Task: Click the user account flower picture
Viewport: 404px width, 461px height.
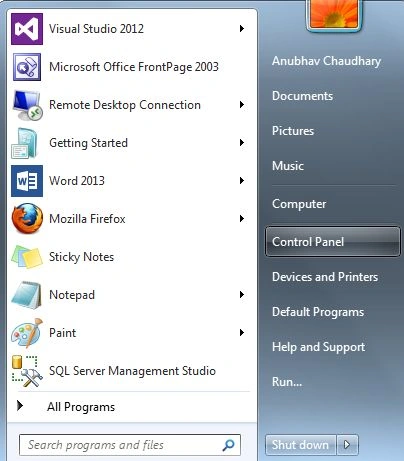Action: [x=334, y=14]
